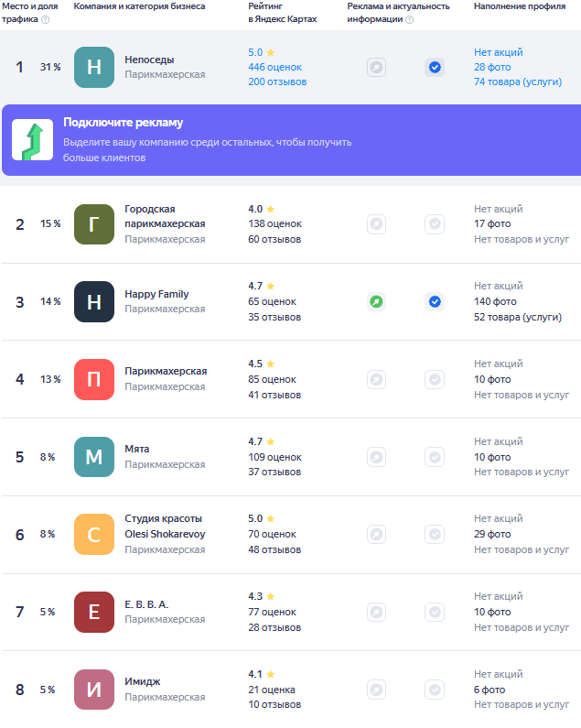Click the verified checkmark icon for Непоседы
581x728 pixels.
[435, 68]
